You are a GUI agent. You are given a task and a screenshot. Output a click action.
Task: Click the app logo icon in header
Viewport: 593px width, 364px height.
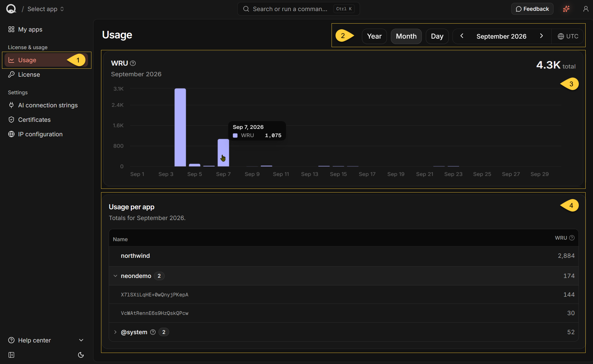click(11, 9)
